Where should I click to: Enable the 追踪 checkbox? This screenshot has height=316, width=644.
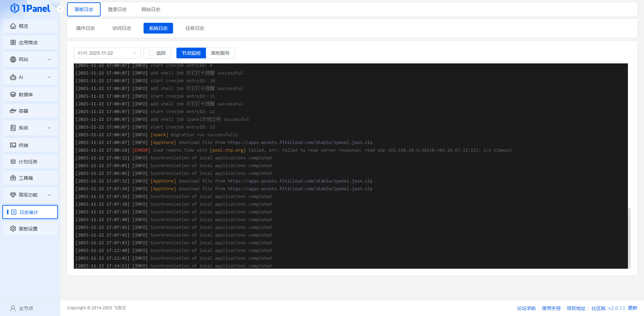click(x=151, y=53)
